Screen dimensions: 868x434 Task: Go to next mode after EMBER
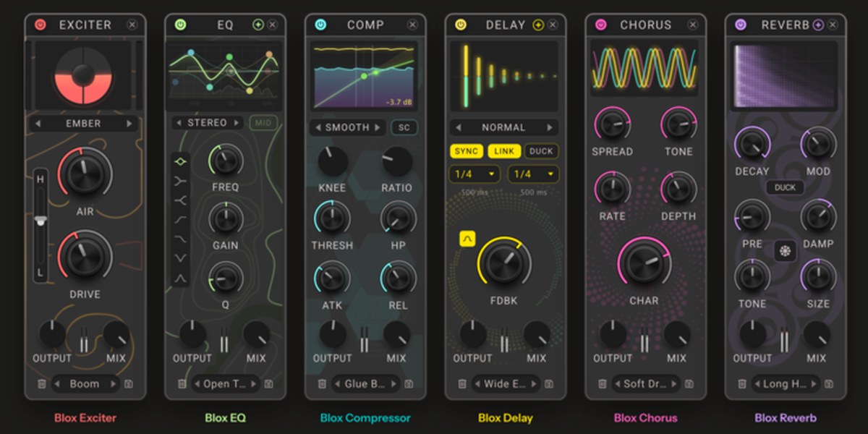[129, 124]
